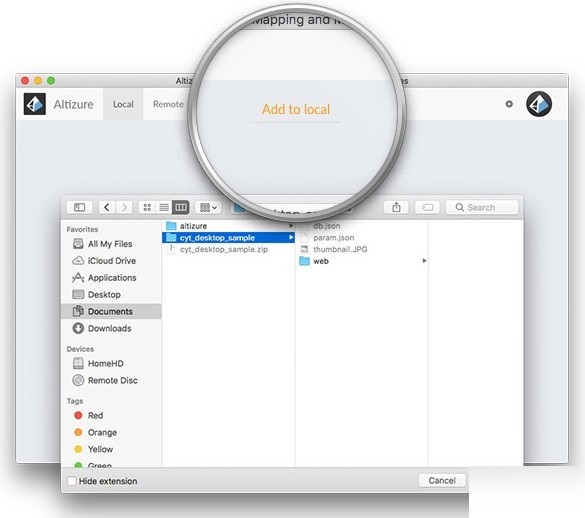Image resolution: width=585 pixels, height=518 pixels.
Task: Switch to column view
Action: coord(181,207)
